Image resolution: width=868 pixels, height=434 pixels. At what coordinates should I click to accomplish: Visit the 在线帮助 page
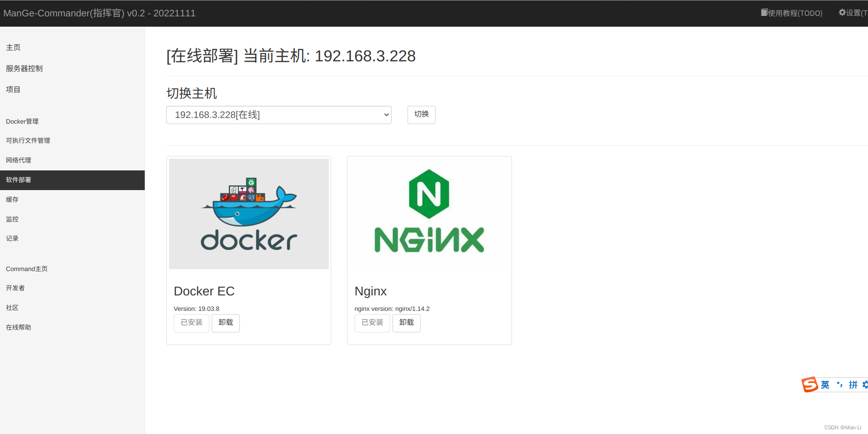pyautogui.click(x=18, y=327)
